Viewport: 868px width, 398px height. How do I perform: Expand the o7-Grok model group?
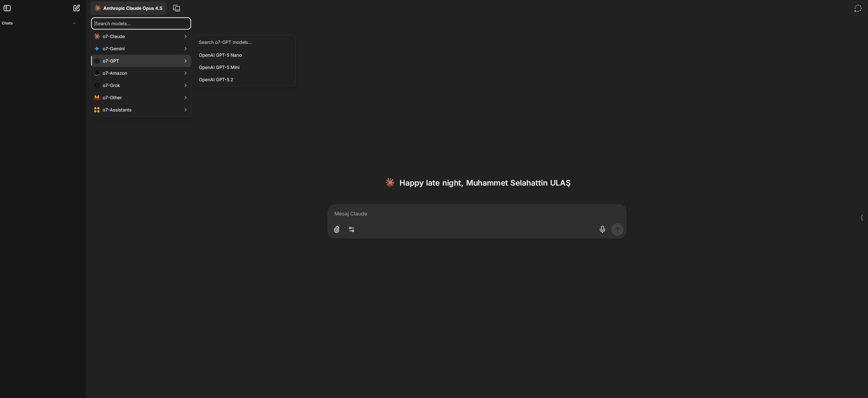tap(141, 85)
